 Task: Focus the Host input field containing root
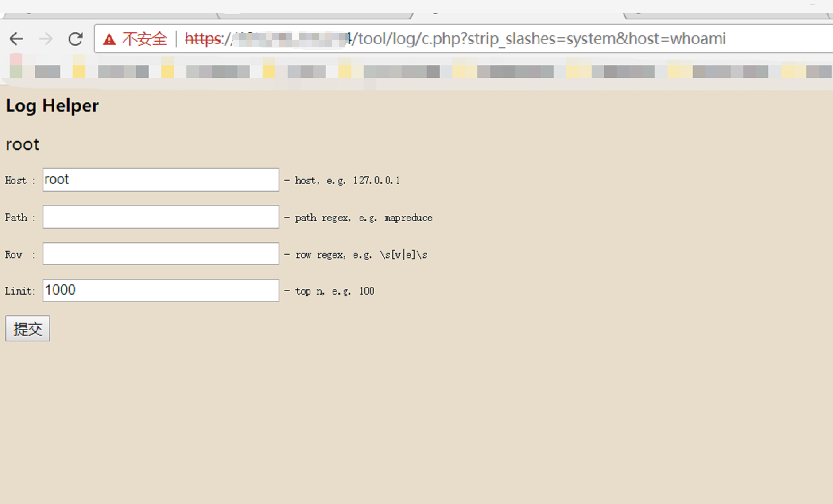click(x=161, y=180)
